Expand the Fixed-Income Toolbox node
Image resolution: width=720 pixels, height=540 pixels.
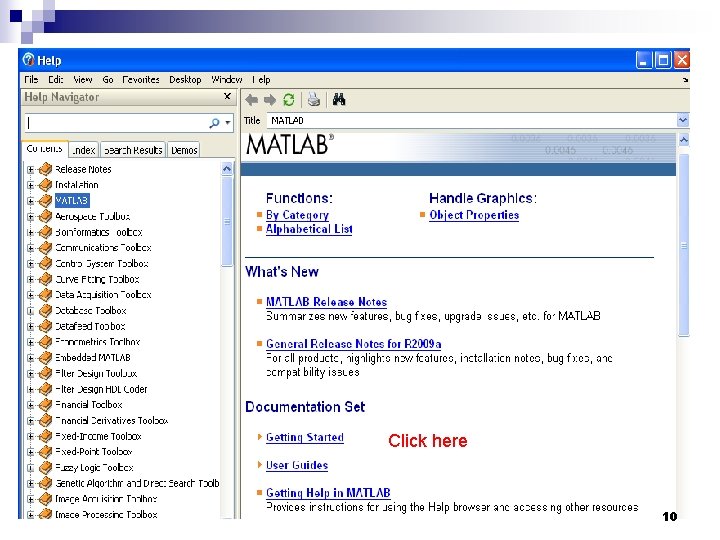pos(30,436)
